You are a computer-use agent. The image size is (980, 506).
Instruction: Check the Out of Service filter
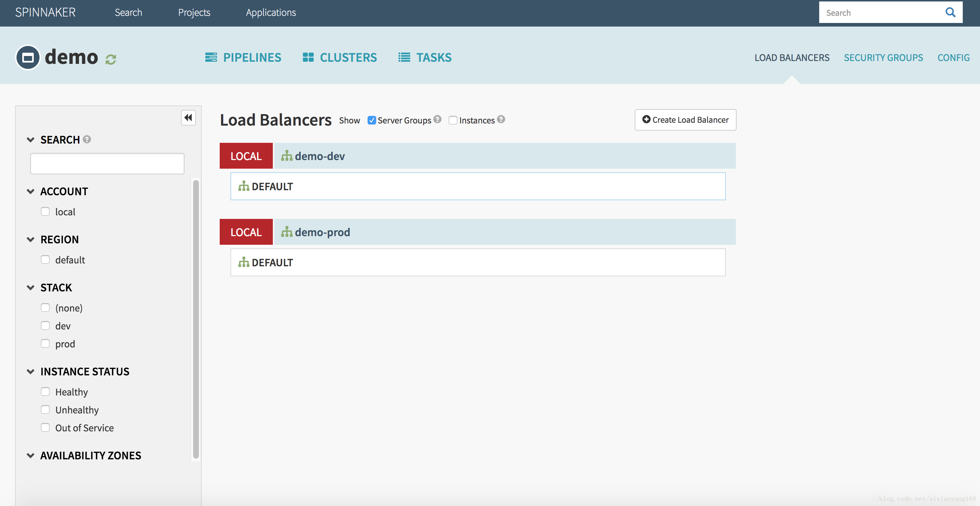pyautogui.click(x=45, y=428)
